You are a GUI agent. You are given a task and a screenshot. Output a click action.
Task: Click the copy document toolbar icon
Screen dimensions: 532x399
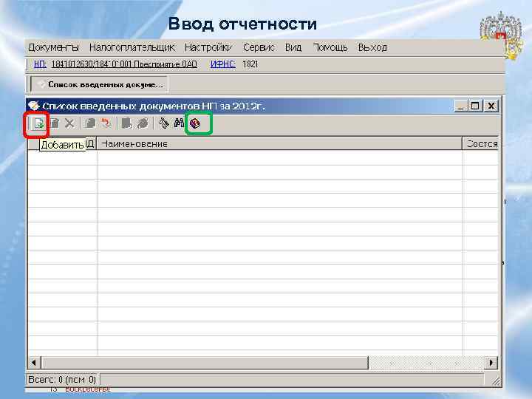click(90, 123)
